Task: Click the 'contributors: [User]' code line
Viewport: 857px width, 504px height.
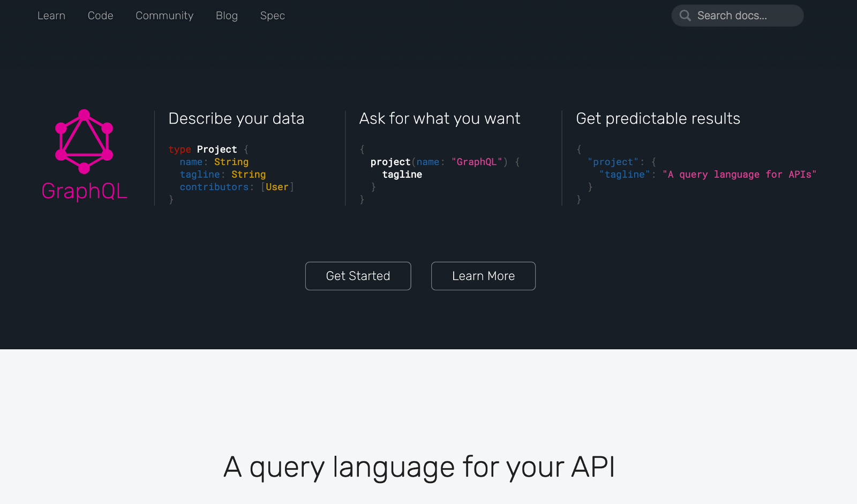Action: click(237, 187)
